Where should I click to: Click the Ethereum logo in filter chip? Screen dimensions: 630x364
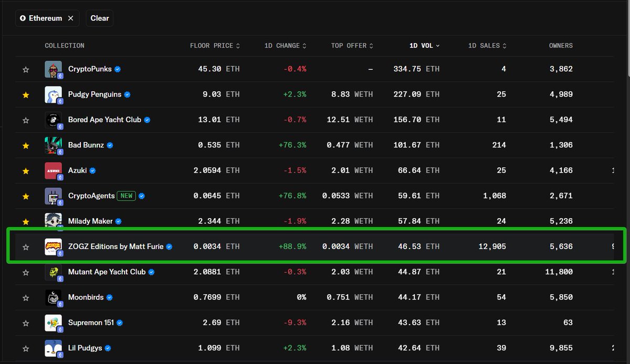click(x=23, y=18)
